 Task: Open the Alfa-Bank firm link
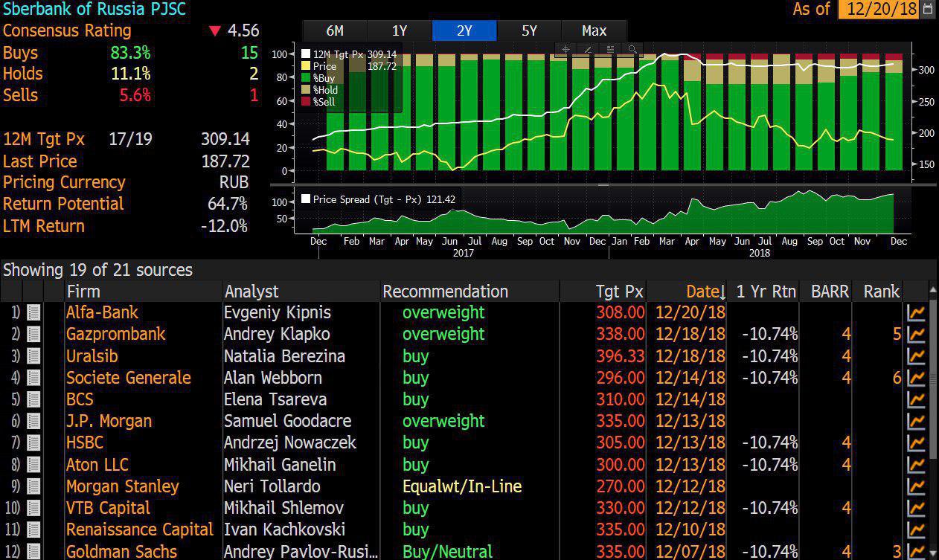(102, 313)
